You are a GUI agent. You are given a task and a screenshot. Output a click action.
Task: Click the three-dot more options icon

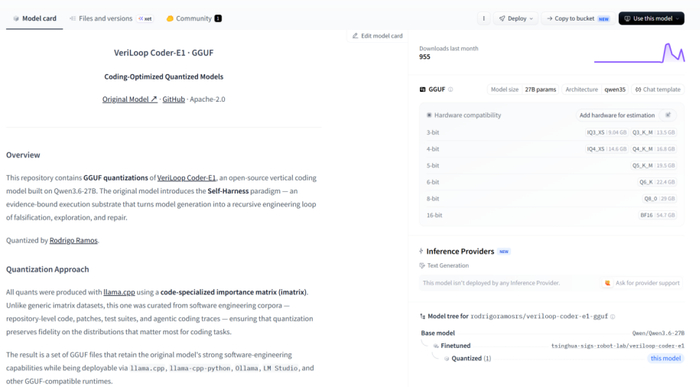tap(483, 18)
